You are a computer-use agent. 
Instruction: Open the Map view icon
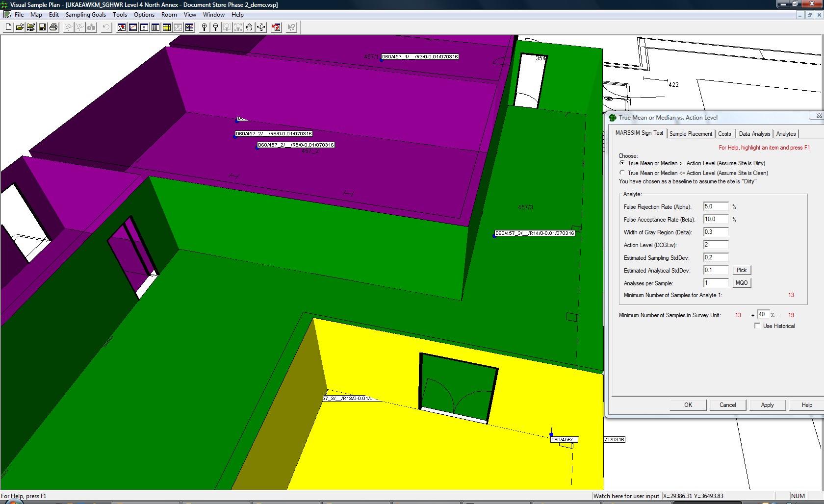click(x=122, y=27)
